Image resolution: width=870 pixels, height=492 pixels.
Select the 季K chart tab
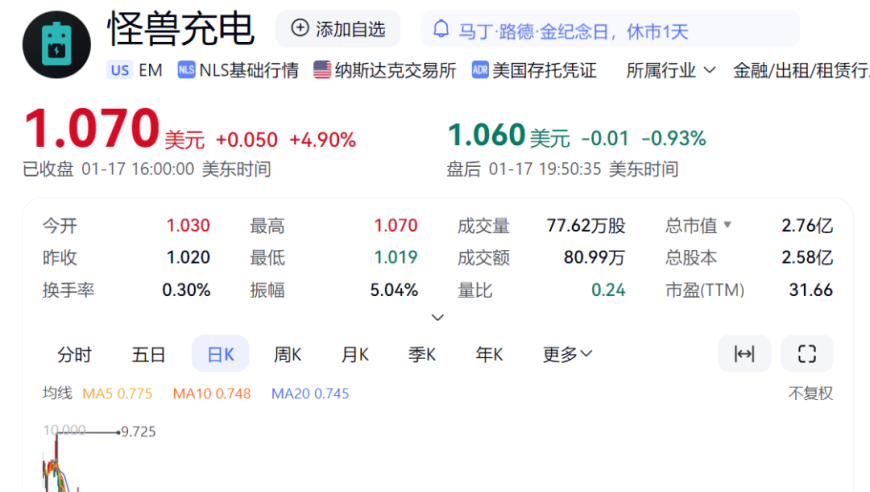422,354
